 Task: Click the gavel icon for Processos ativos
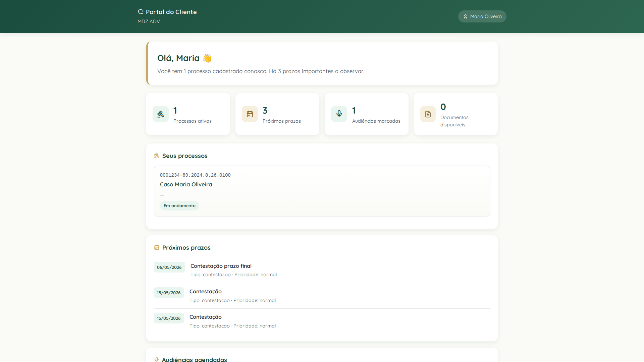pos(161,114)
